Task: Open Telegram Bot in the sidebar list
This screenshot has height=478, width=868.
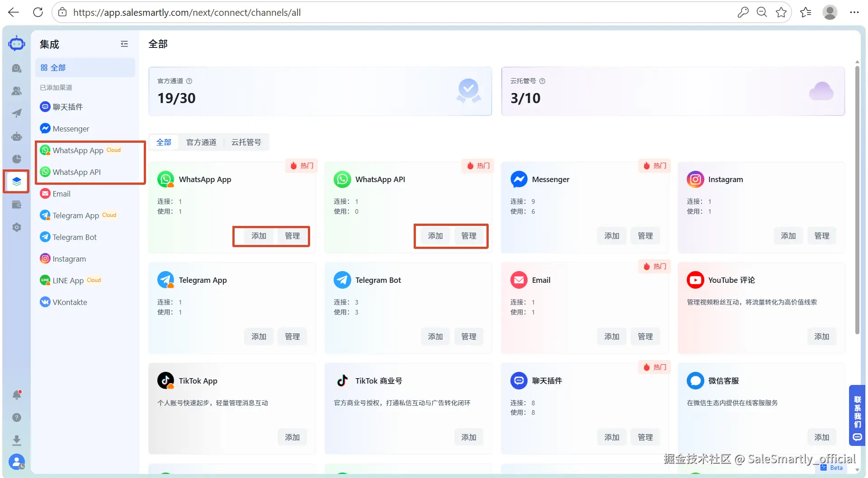Action: pos(85,237)
